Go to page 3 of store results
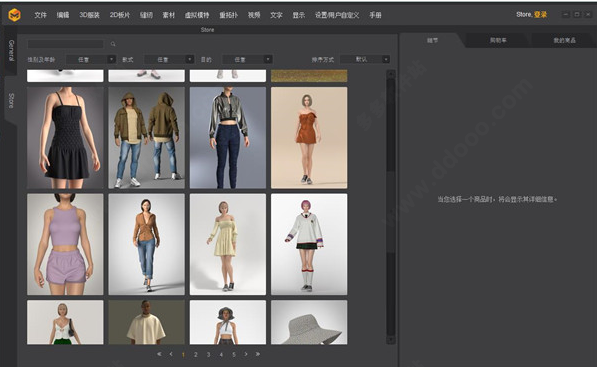The height and width of the screenshot is (367, 597). [208, 354]
